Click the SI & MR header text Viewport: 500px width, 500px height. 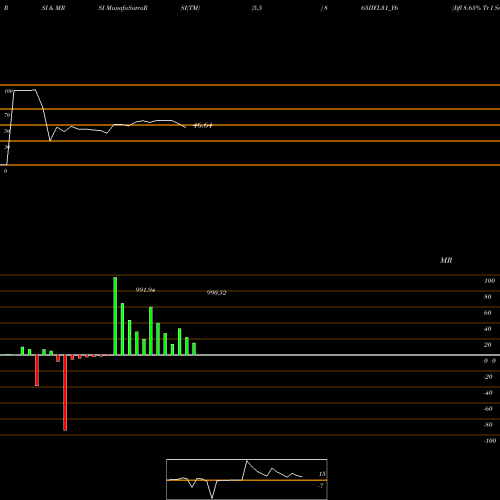pyautogui.click(x=53, y=8)
